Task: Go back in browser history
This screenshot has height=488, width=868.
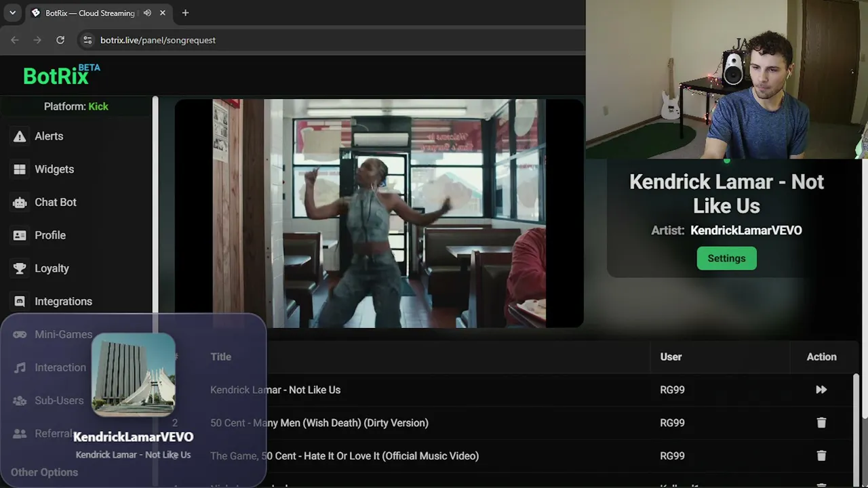Action: 15,40
